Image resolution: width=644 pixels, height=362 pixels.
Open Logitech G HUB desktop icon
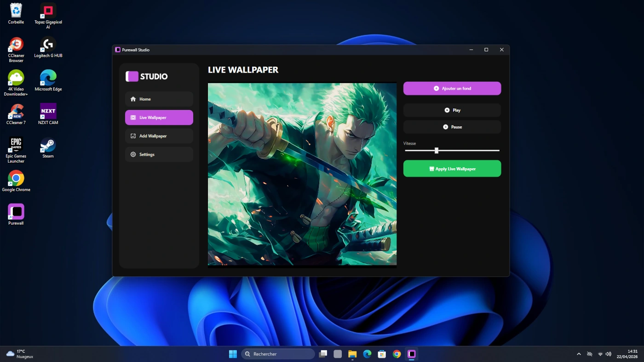point(48,45)
